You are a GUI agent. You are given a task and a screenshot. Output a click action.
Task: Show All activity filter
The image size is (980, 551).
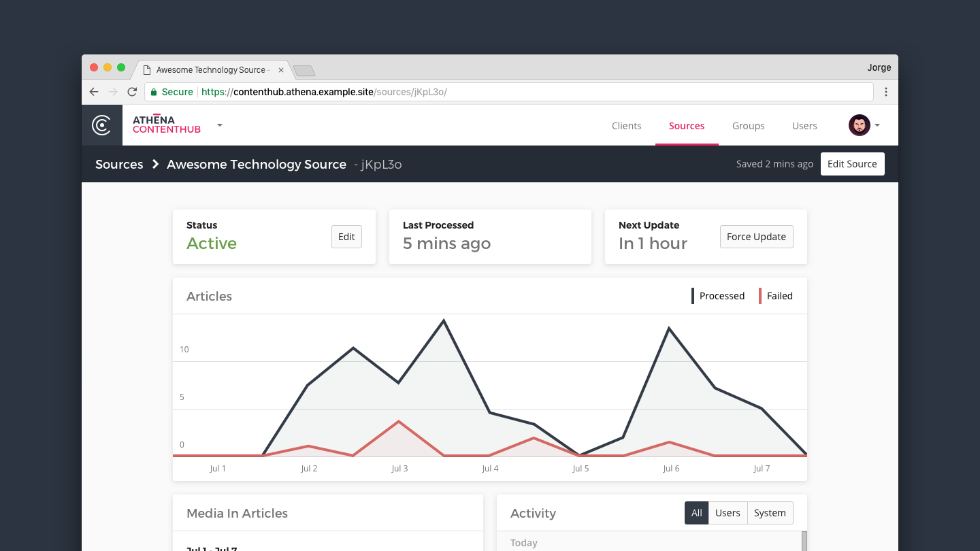pyautogui.click(x=696, y=513)
